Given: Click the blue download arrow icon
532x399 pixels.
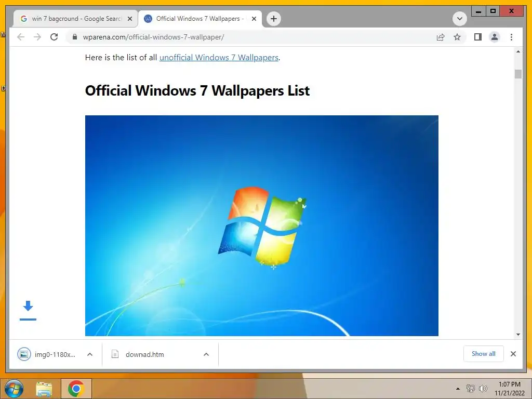Looking at the screenshot, I should [28, 310].
